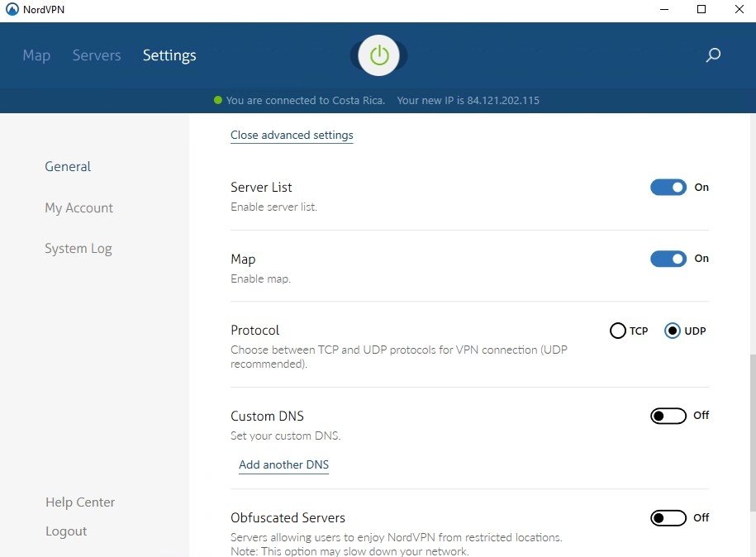Click Add another DNS link
The height and width of the screenshot is (557, 756).
283,464
